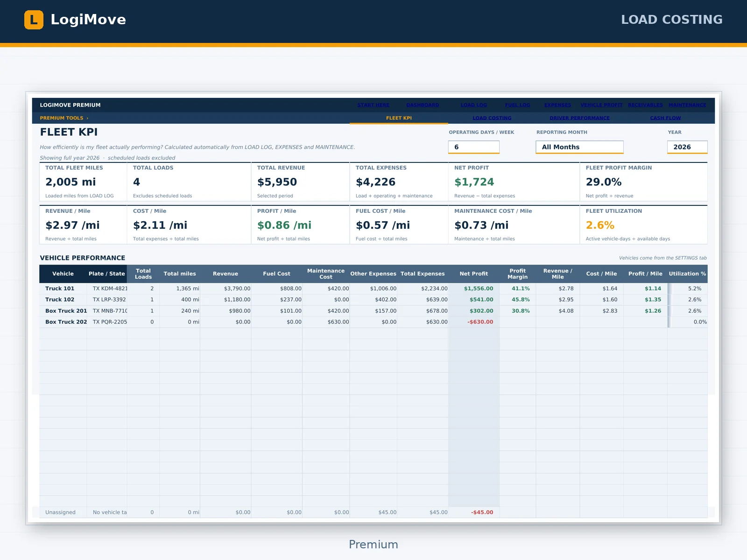Go to the DASHBOARD link

point(423,105)
